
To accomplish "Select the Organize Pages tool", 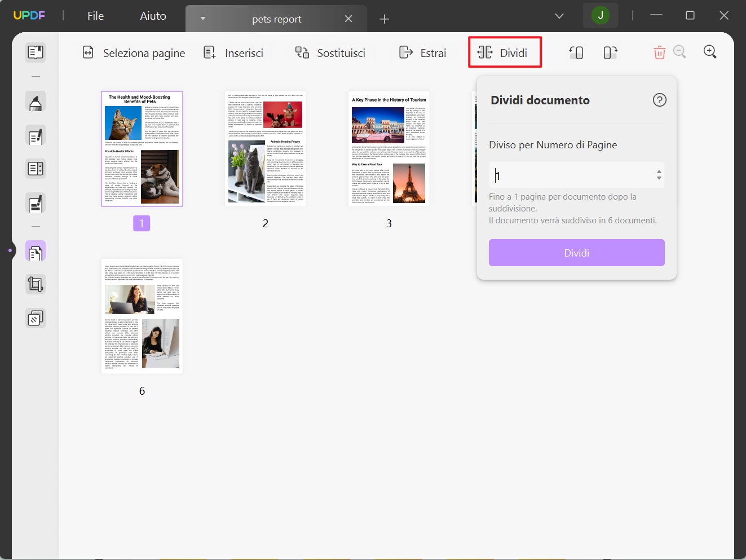I will 36,251.
